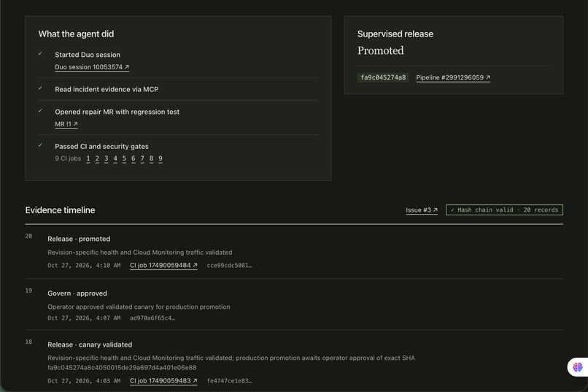Click the brain assistant icon at the window edge
The image size is (588, 392).
coord(578,367)
